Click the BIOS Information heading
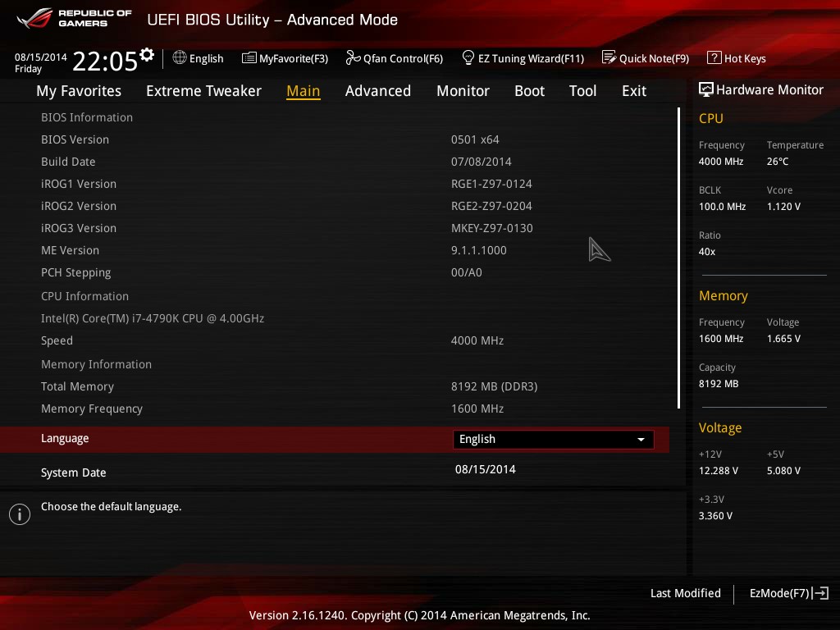This screenshot has width=840, height=630. coord(87,117)
